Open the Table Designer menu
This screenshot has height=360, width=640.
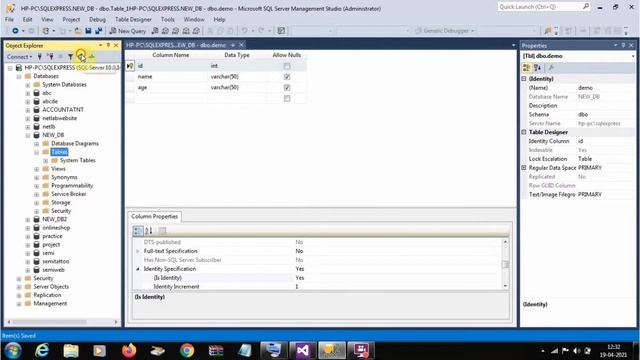pos(133,19)
